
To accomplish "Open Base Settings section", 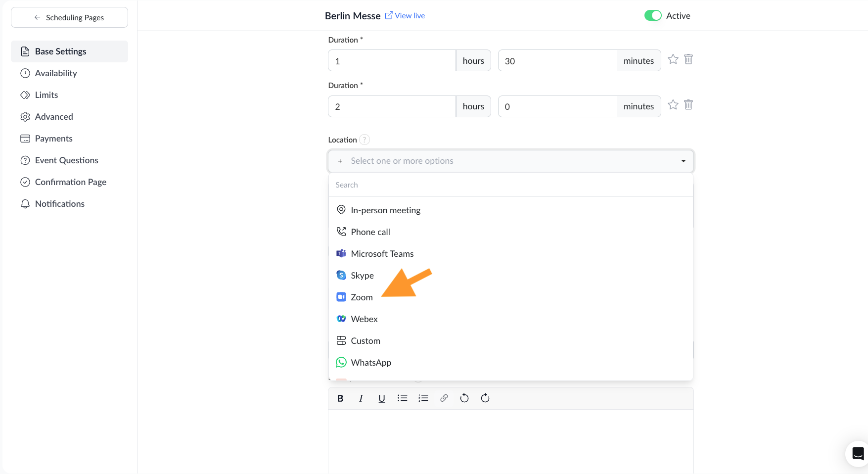I will coord(69,51).
